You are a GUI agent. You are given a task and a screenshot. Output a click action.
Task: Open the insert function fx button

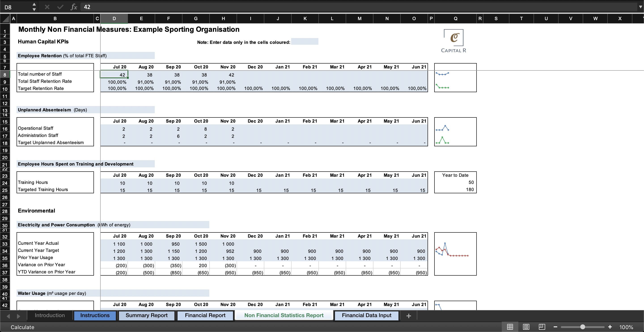pos(74,7)
